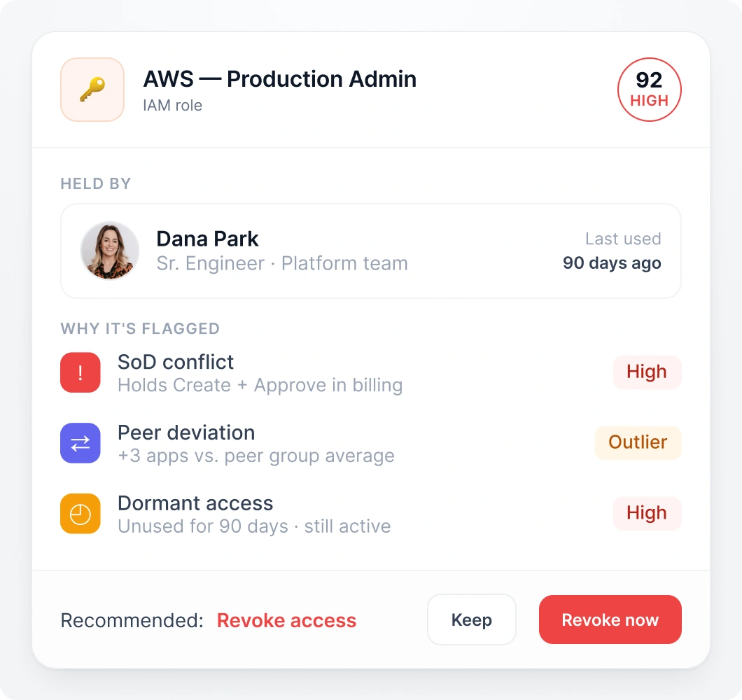742x700 pixels.
Task: Click the golden key role icon
Action: pos(92,90)
